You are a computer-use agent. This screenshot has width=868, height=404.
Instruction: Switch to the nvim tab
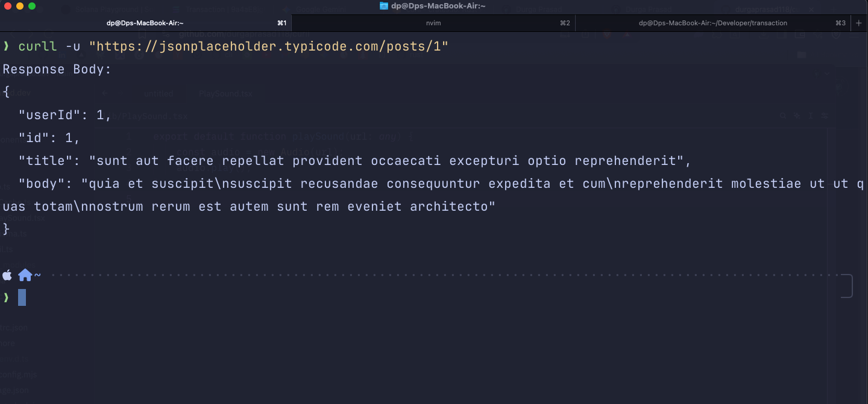click(425, 23)
